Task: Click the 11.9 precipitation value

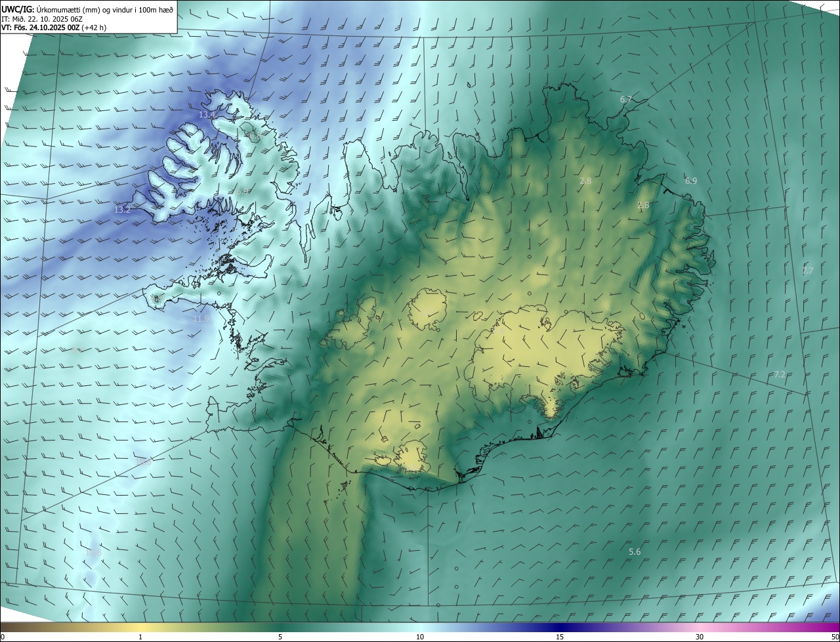Action: tap(201, 319)
